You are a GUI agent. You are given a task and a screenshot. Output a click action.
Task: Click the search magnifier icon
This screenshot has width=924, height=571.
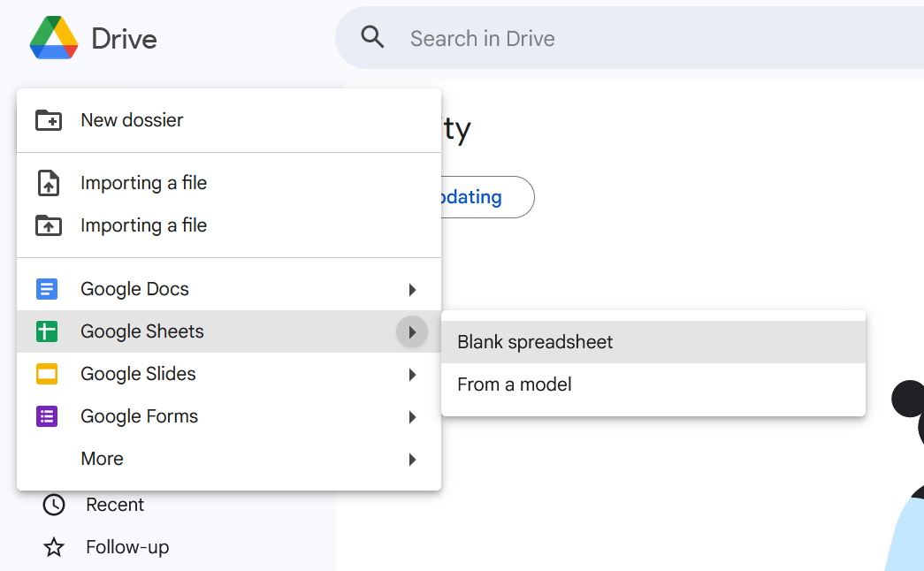tap(372, 37)
